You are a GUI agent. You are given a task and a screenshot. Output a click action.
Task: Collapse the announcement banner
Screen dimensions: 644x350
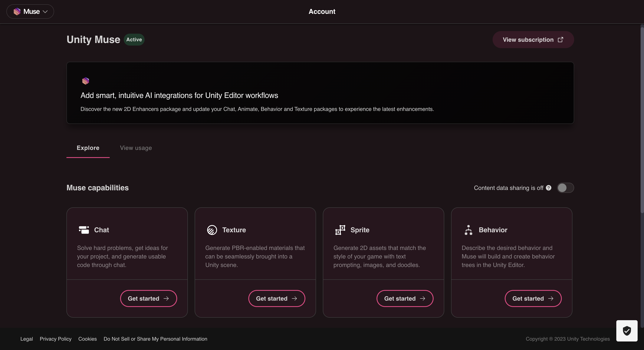[x=320, y=93]
